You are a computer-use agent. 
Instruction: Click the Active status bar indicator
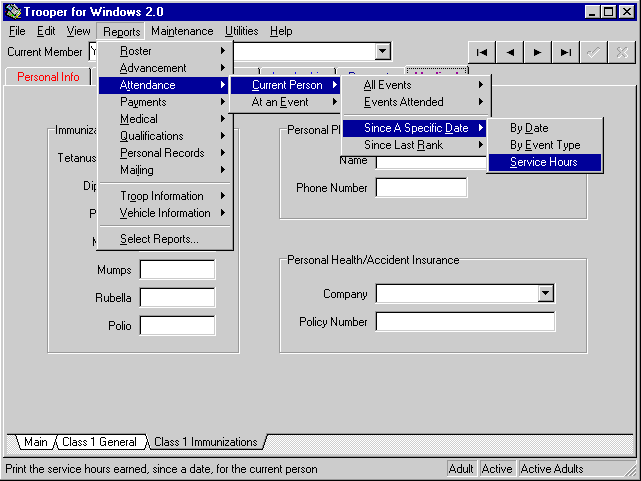point(497,469)
